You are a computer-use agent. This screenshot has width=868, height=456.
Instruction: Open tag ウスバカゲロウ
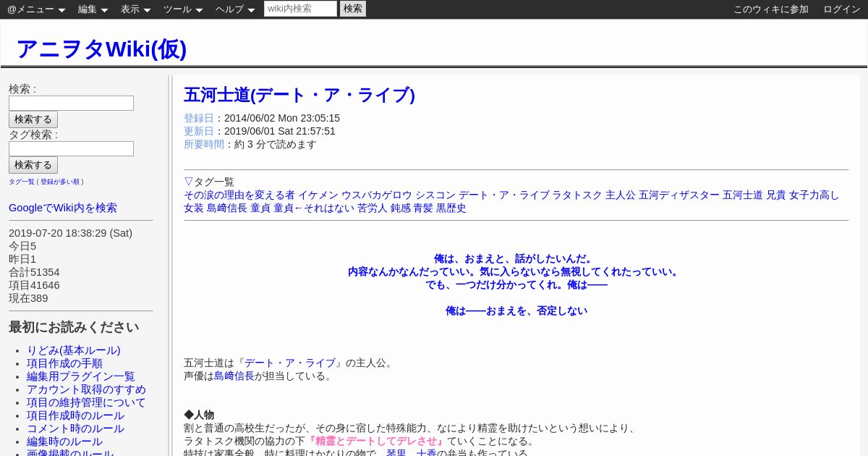377,195
